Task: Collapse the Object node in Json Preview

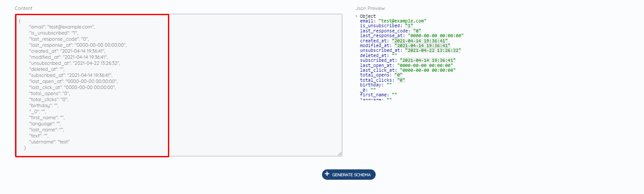Action: tap(356, 16)
